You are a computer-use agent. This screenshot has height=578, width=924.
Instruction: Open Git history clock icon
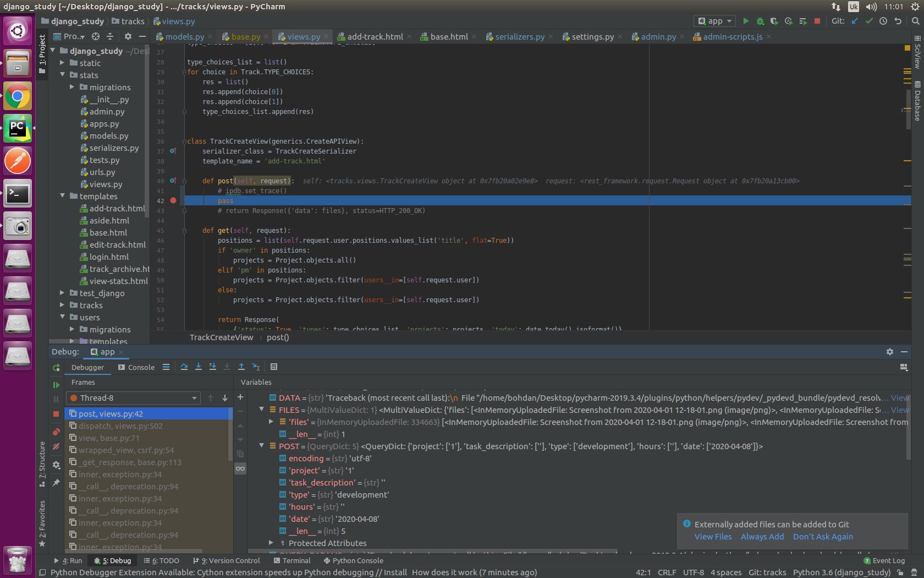[883, 21]
